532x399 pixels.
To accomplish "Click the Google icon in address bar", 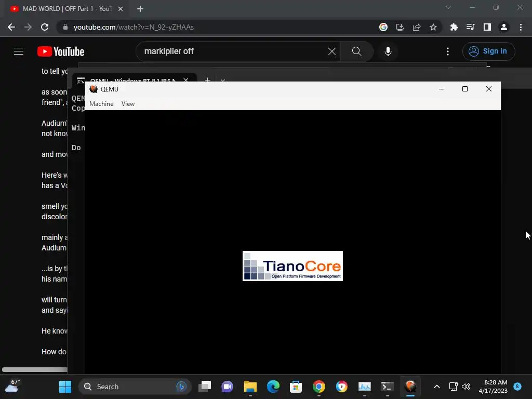I will point(383,27).
